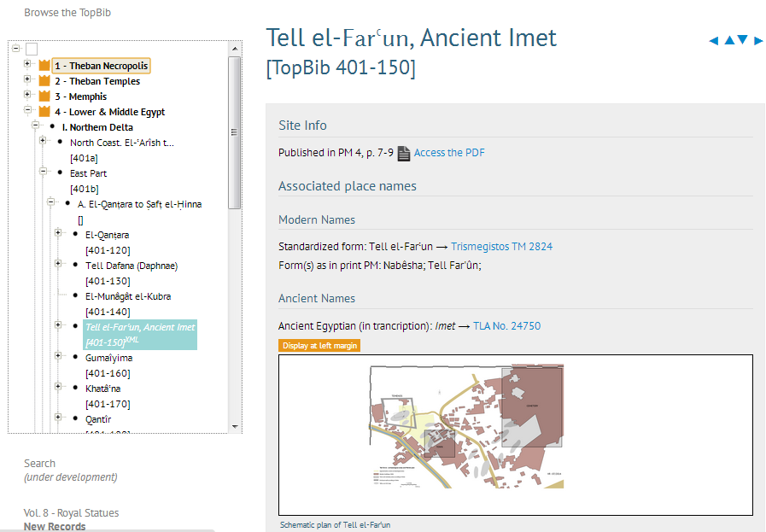The image size is (766, 532).
Task: Click the PDF document icon
Action: (x=404, y=154)
